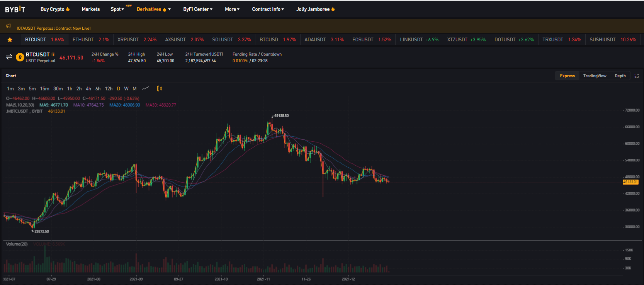Viewport: 644px width, 285px height.
Task: Set chart interval to 2h
Action: (79, 89)
